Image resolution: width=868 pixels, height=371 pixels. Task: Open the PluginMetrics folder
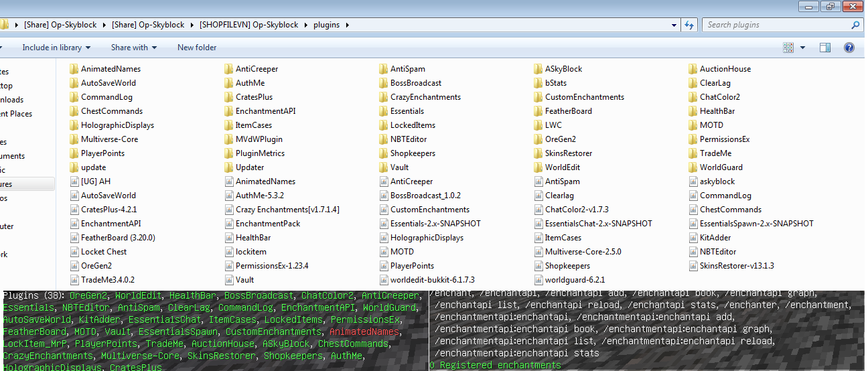pyautogui.click(x=254, y=153)
